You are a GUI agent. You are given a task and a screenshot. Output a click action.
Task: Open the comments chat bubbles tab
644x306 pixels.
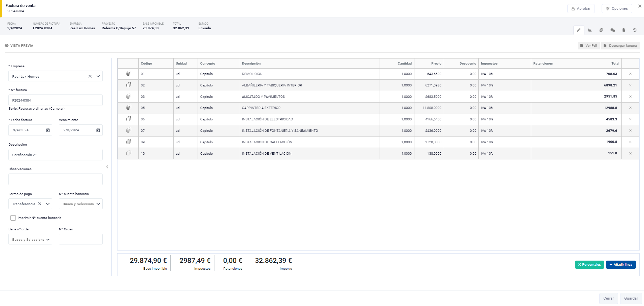pos(612,30)
